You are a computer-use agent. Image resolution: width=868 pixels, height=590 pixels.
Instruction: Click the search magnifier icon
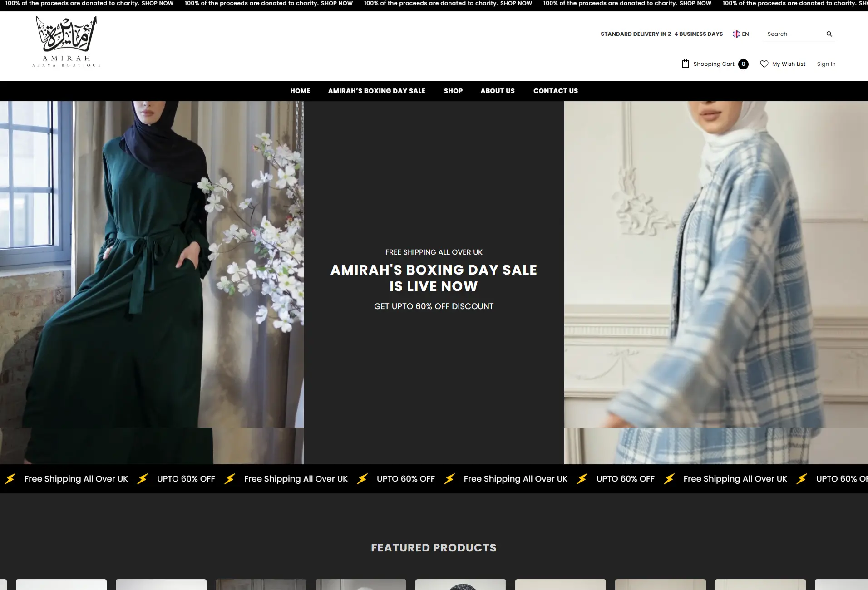pos(829,34)
